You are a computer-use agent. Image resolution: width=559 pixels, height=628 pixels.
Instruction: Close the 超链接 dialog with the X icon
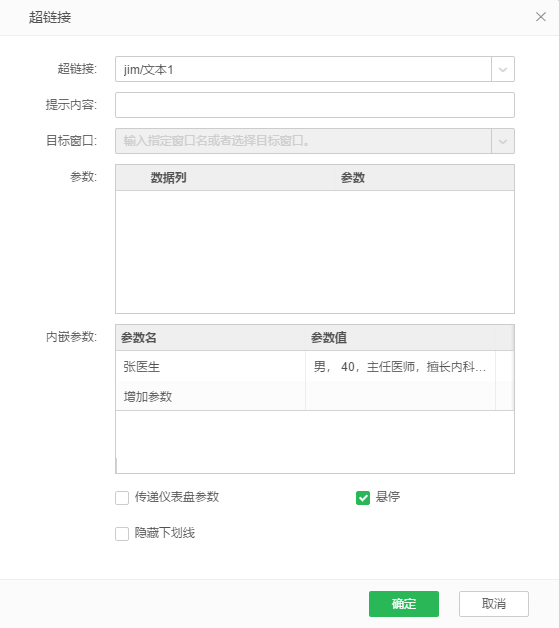point(541,17)
